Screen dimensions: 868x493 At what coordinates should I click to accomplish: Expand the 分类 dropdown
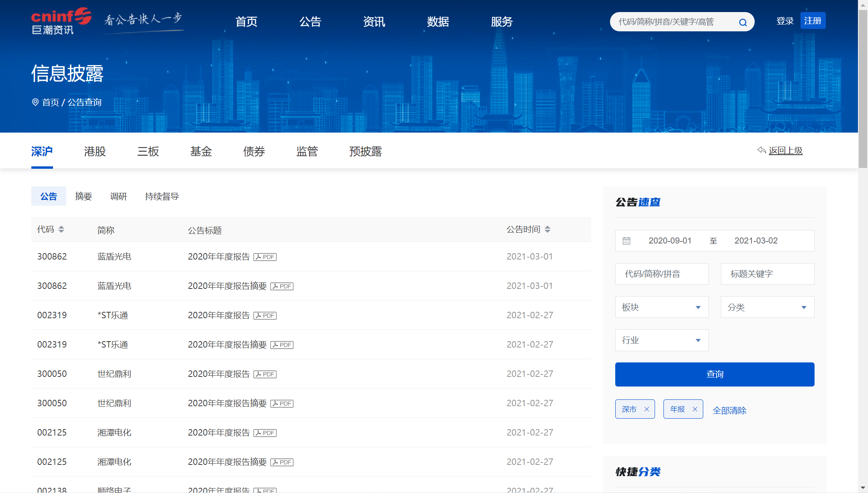(x=767, y=307)
